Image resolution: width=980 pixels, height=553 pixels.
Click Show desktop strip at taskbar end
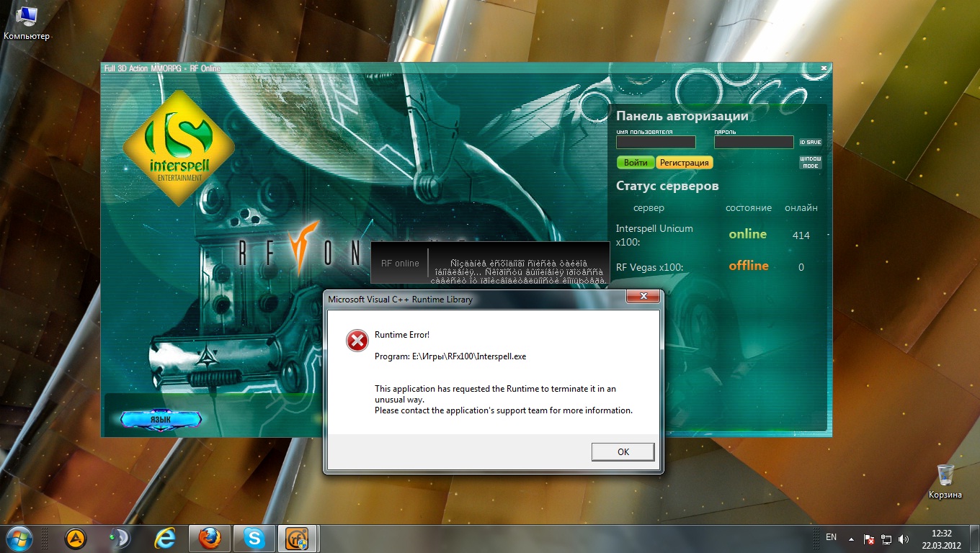pyautogui.click(x=974, y=539)
